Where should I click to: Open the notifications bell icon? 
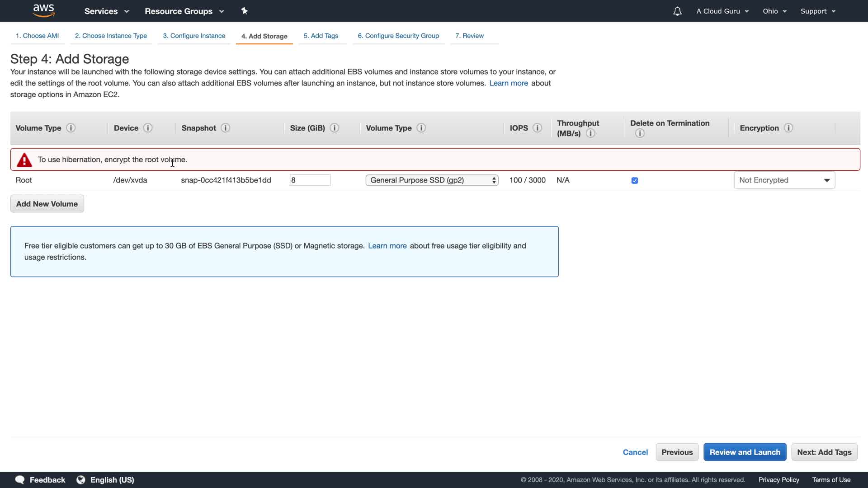677,11
